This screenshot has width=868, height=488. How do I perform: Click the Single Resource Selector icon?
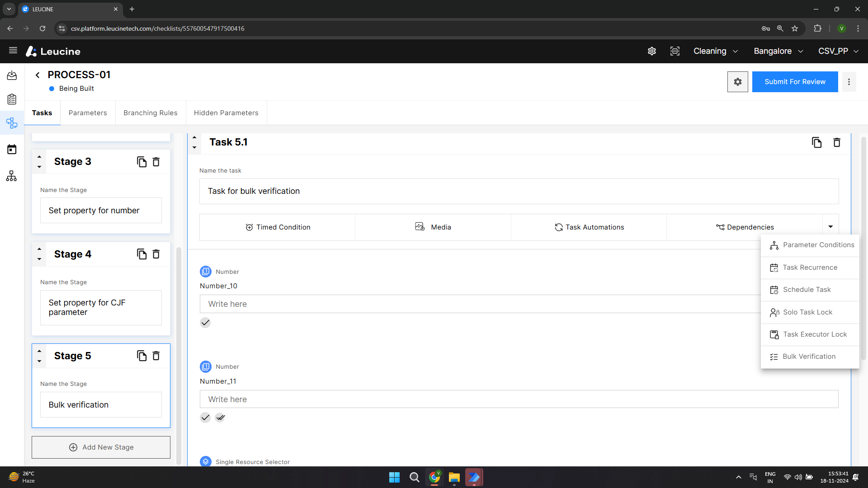point(206,461)
